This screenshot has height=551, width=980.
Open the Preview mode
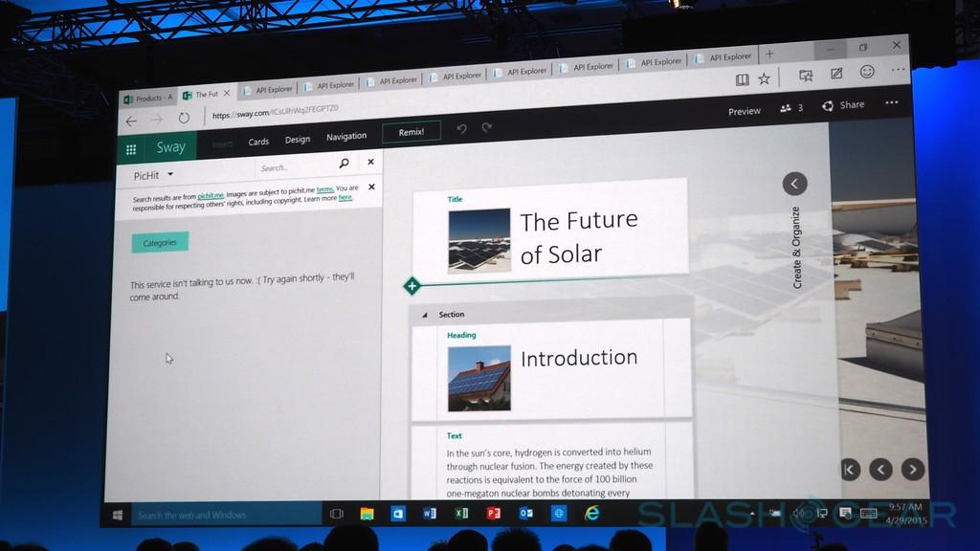(x=745, y=111)
